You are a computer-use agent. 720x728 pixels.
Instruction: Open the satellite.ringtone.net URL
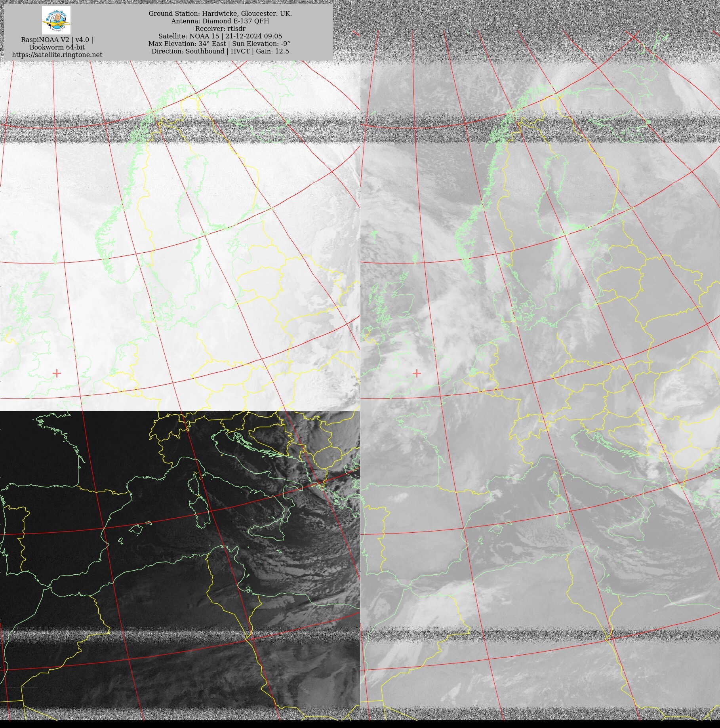click(57, 55)
